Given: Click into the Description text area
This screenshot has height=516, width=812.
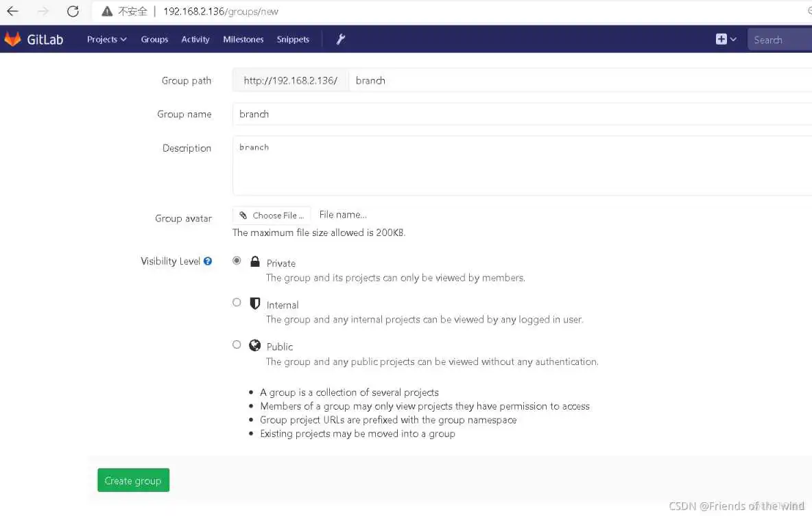Looking at the screenshot, I should (x=521, y=165).
